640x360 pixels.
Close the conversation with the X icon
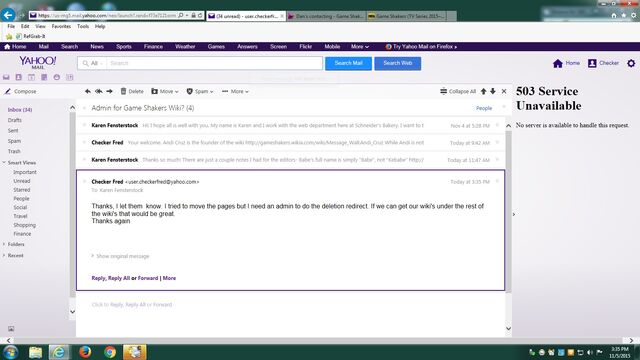point(504,91)
